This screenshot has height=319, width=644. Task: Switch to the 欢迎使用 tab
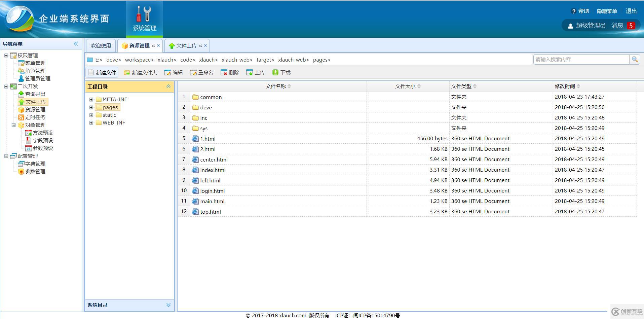100,45
